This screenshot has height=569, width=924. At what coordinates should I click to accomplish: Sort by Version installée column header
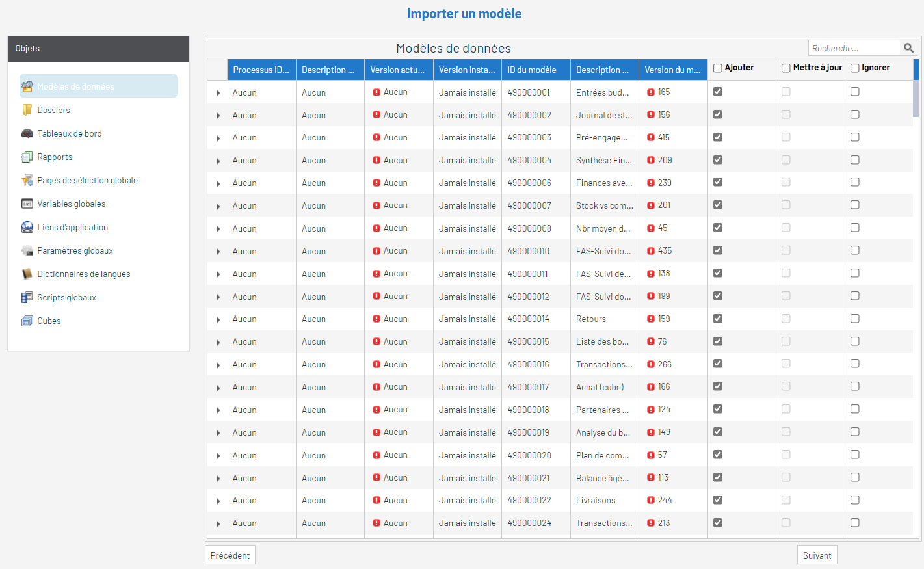click(468, 70)
